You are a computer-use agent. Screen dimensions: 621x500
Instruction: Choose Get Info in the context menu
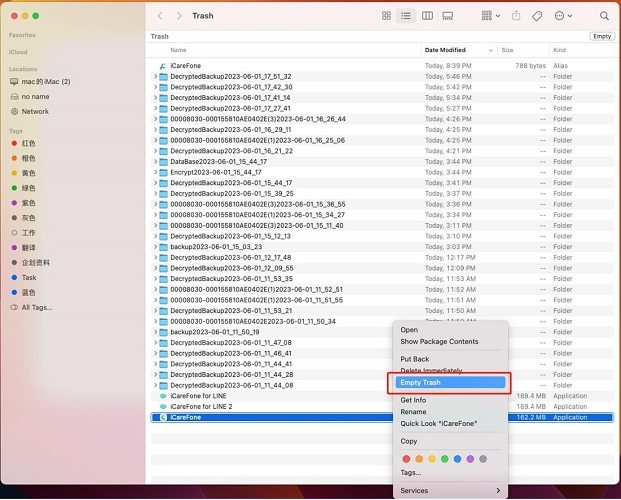tap(413, 400)
